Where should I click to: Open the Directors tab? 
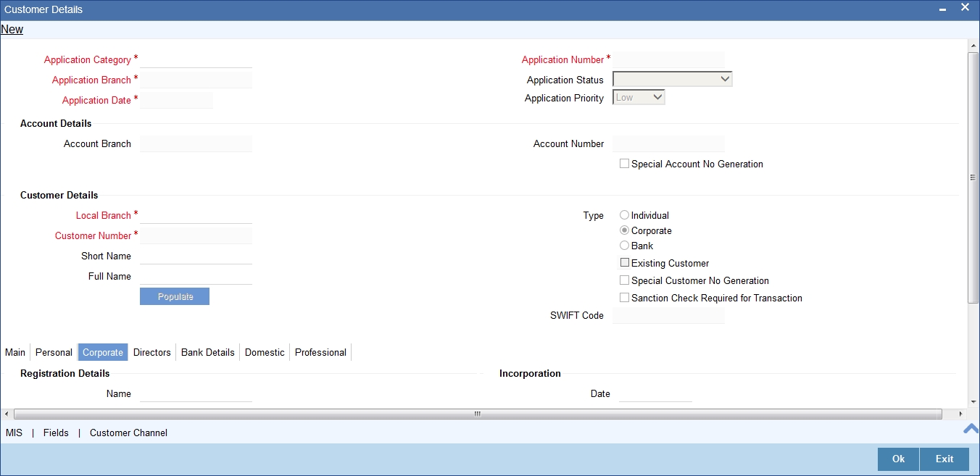[x=152, y=352]
